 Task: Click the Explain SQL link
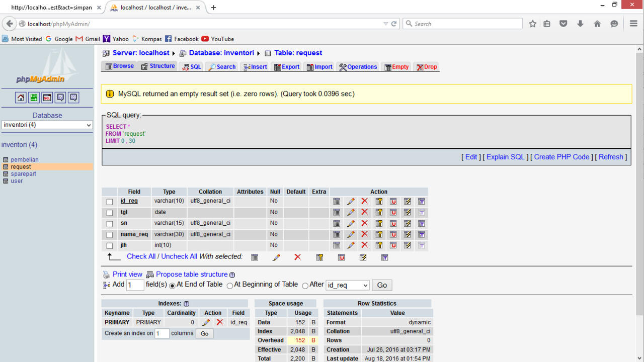click(505, 157)
